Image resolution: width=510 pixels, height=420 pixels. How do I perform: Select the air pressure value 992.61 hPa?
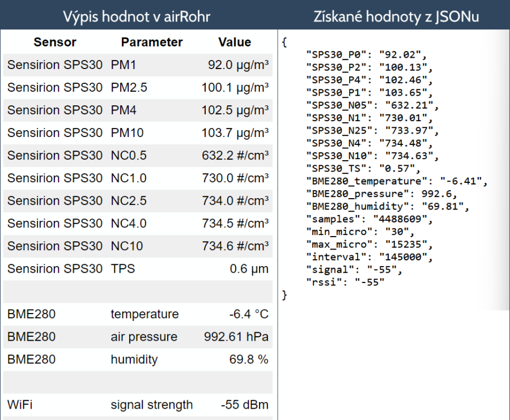236,337
